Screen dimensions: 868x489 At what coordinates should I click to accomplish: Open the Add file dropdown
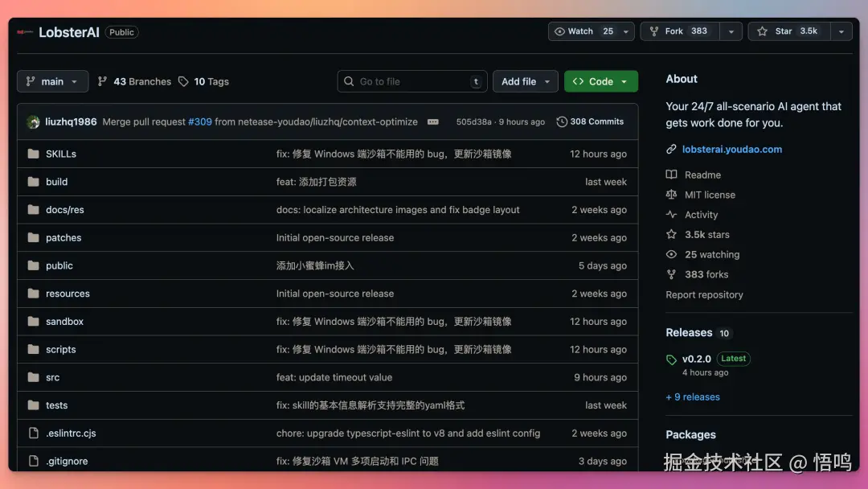526,81
